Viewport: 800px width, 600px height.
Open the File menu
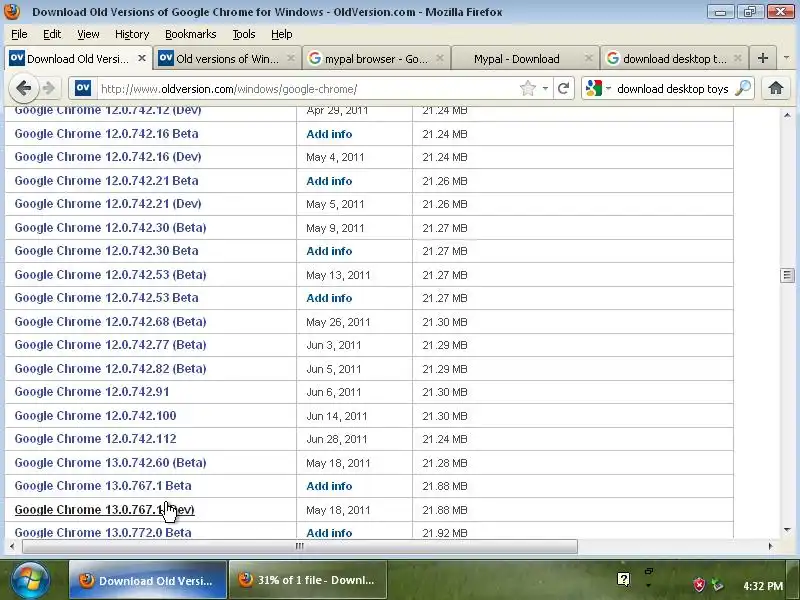(x=19, y=34)
